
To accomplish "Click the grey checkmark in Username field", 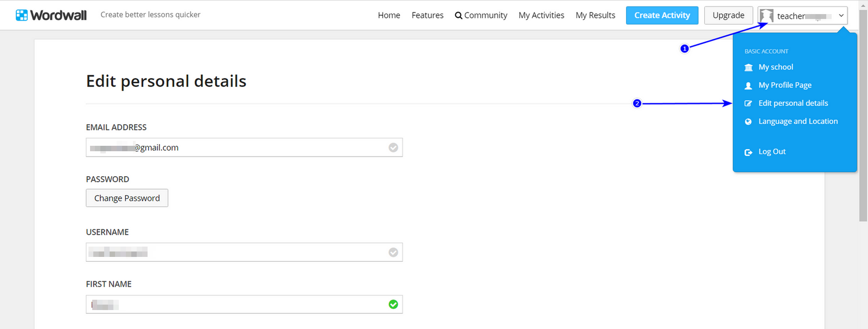I will [393, 252].
